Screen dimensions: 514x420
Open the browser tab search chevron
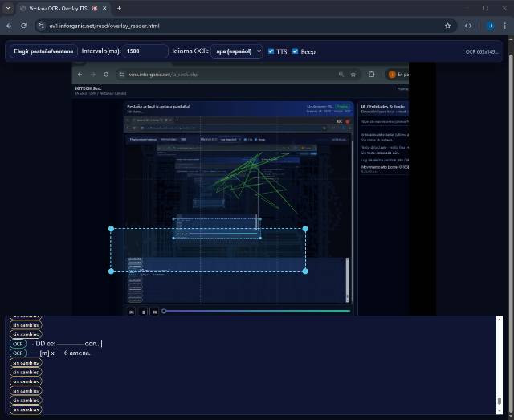pos(9,8)
